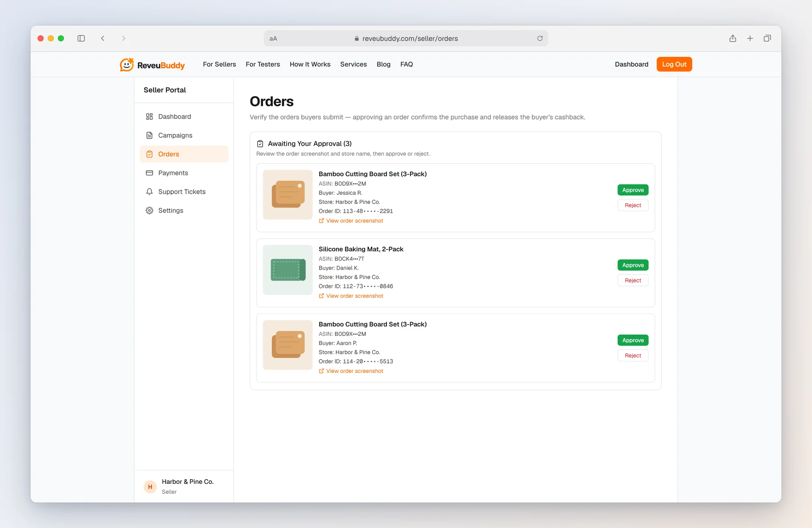Open the Safari share icon
Screen dimensions: 812x528
click(733, 38)
